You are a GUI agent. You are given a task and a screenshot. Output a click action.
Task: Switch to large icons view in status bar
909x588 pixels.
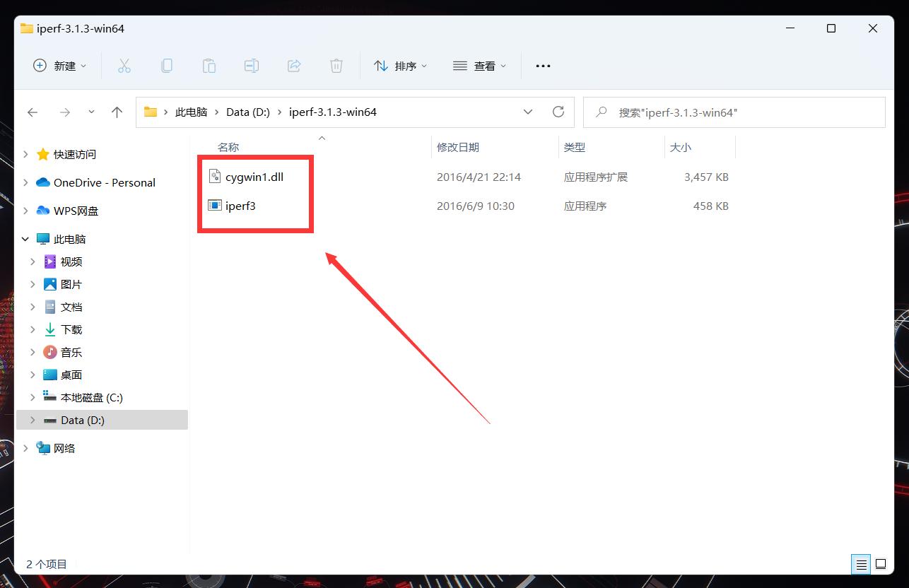[x=881, y=564]
